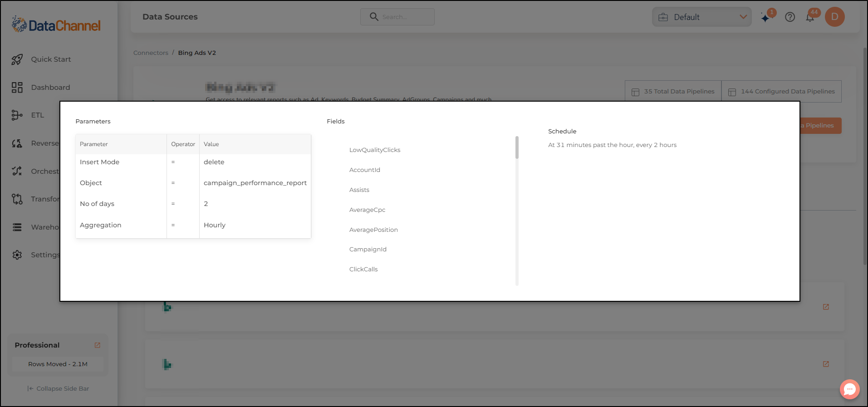This screenshot has height=407, width=868.
Task: Open external link icon on first pipeline card
Action: point(826,307)
